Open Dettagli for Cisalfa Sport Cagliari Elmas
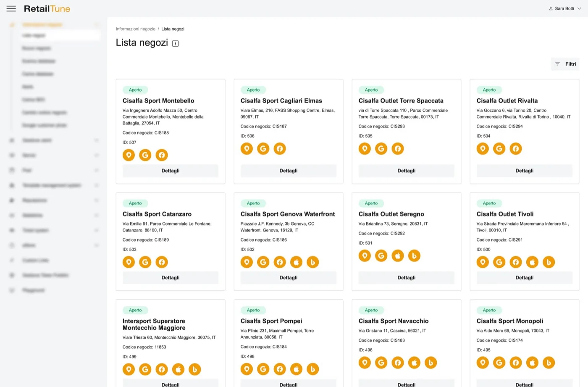 (x=289, y=171)
